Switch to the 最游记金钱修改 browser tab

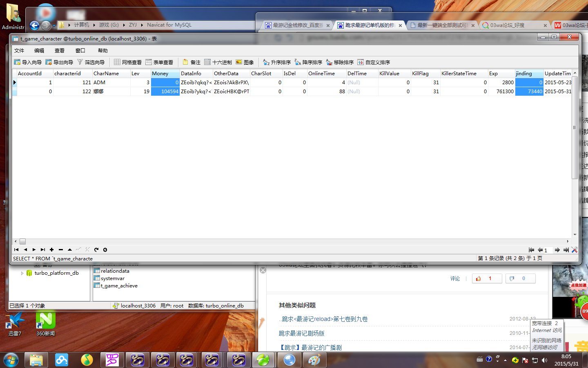(298, 25)
